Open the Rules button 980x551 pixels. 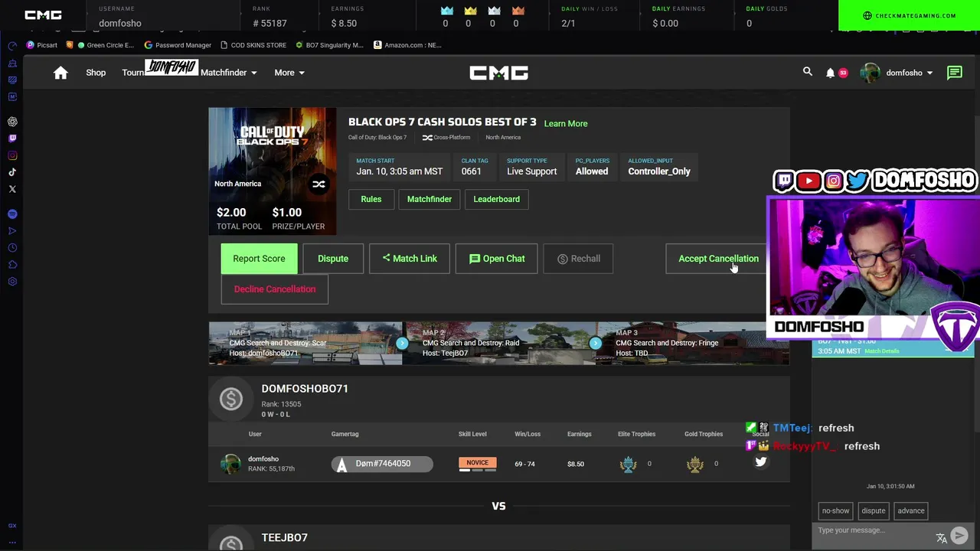[371, 199]
